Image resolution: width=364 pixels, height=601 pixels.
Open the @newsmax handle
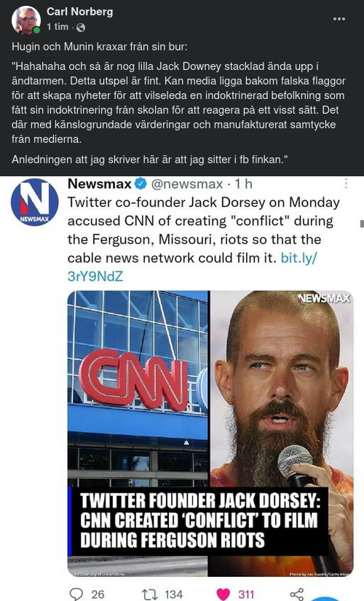[x=187, y=184]
